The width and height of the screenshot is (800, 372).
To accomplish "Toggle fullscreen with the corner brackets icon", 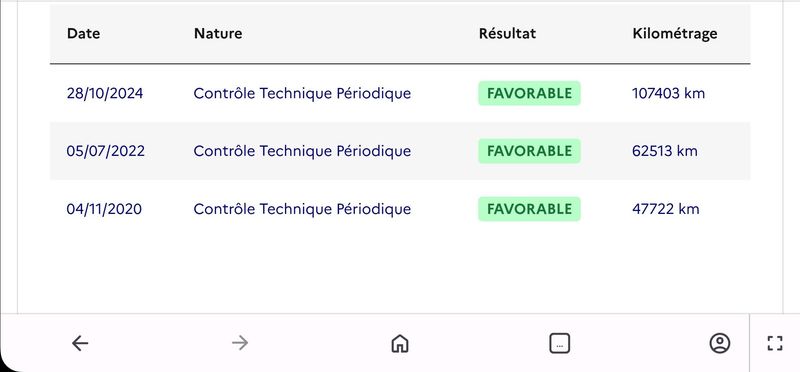I will (x=774, y=343).
